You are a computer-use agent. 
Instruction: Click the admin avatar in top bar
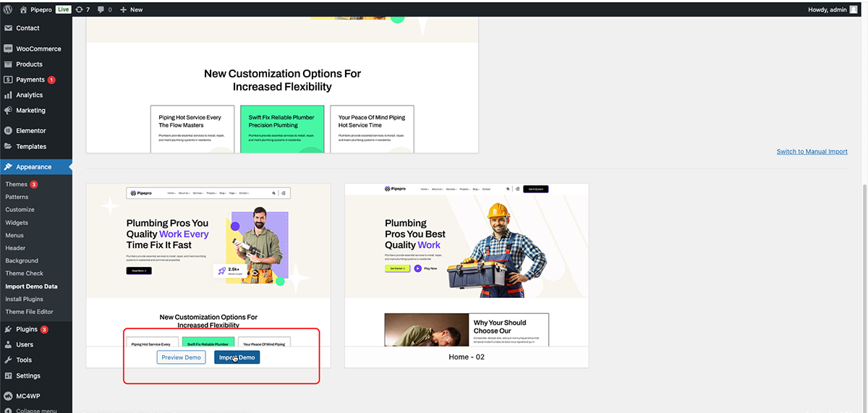(854, 9)
